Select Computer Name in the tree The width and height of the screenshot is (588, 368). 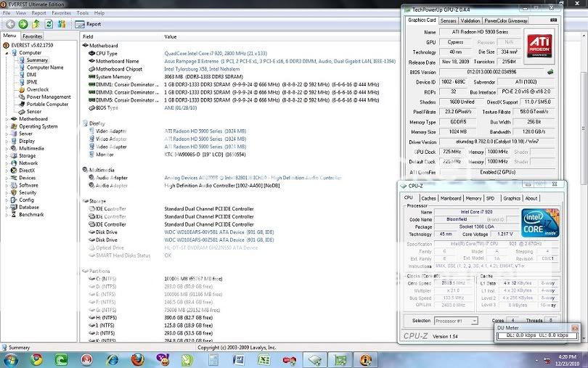pyautogui.click(x=45, y=68)
